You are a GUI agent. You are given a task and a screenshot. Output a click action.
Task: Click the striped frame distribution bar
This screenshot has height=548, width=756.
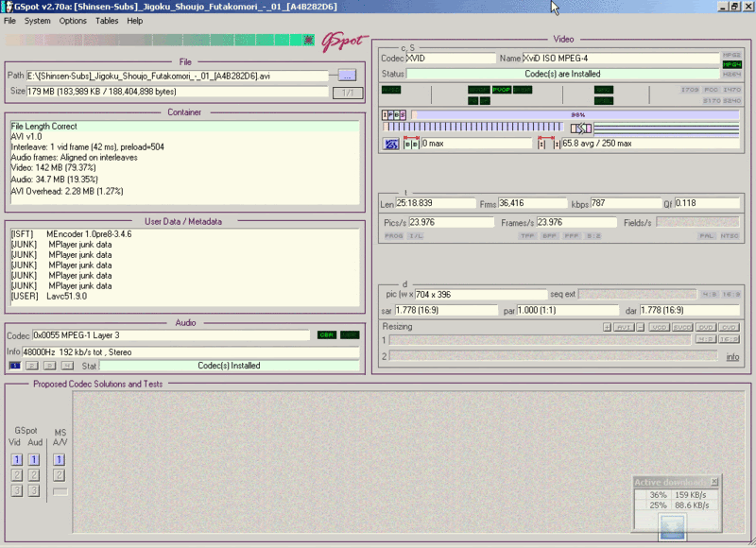[473, 127]
